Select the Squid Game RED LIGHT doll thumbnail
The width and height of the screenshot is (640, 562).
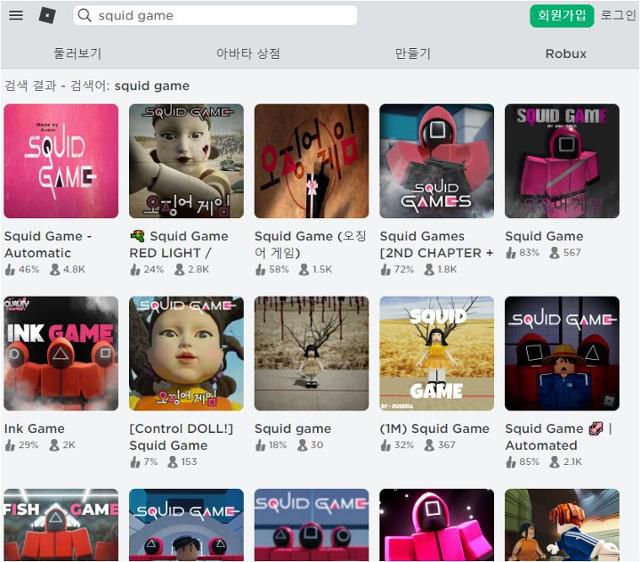coord(186,161)
